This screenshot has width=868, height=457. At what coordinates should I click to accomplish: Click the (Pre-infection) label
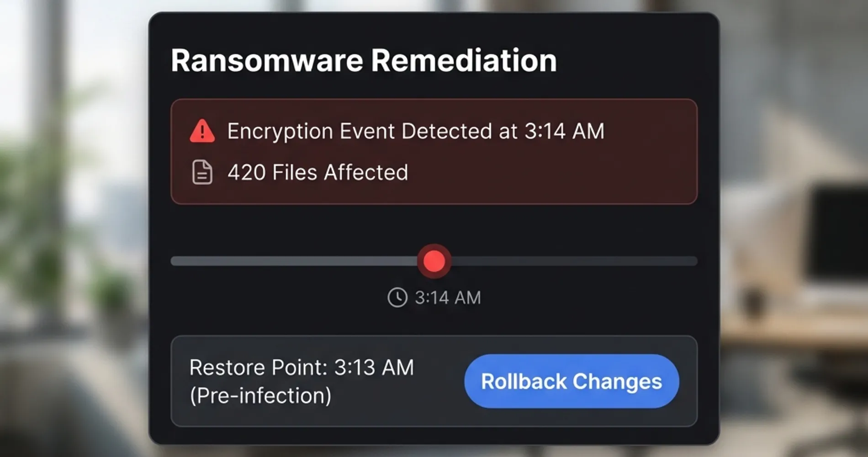(x=260, y=396)
